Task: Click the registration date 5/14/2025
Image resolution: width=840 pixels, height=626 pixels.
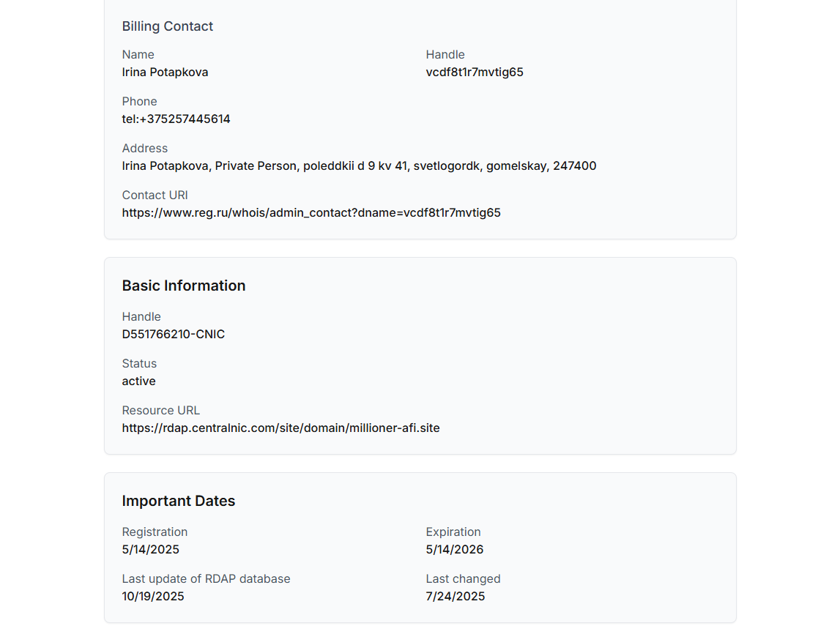Action: (x=151, y=550)
